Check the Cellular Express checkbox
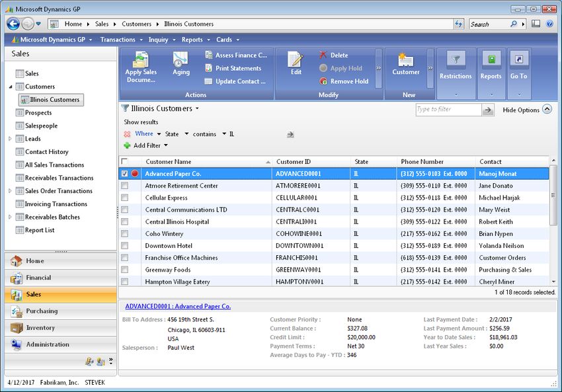Viewport: 562px width, 392px height. pos(124,198)
